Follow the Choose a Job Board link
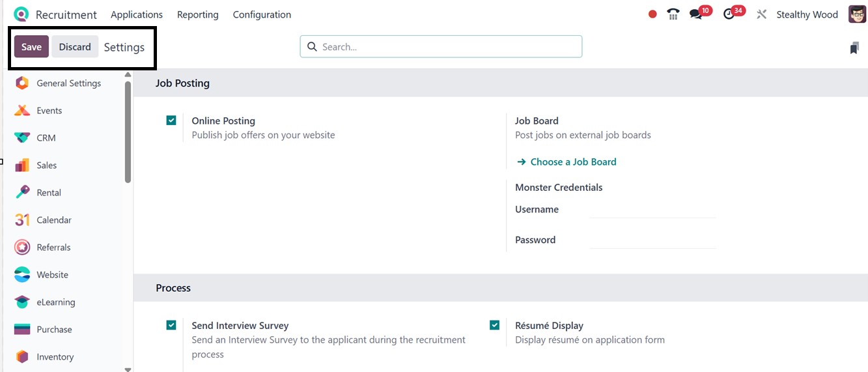Image resolution: width=868 pixels, height=372 pixels. click(x=572, y=162)
